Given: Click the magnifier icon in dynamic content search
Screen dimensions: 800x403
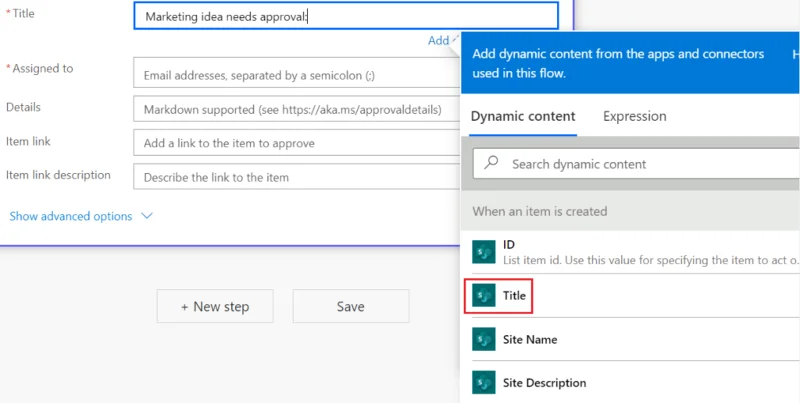Looking at the screenshot, I should pyautogui.click(x=491, y=163).
